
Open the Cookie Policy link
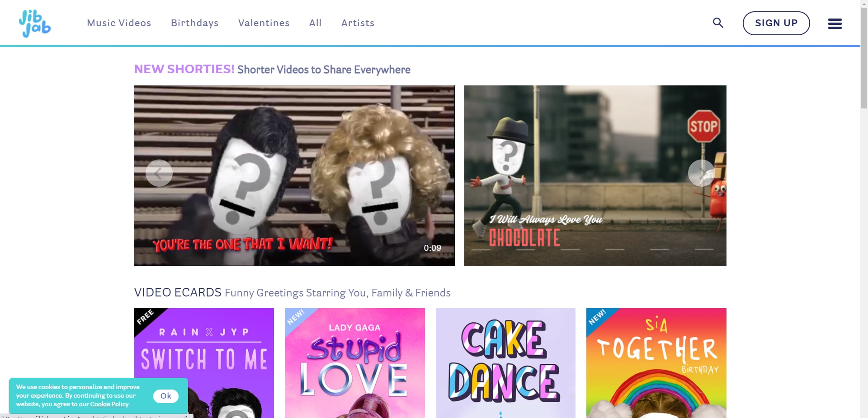pos(109,404)
